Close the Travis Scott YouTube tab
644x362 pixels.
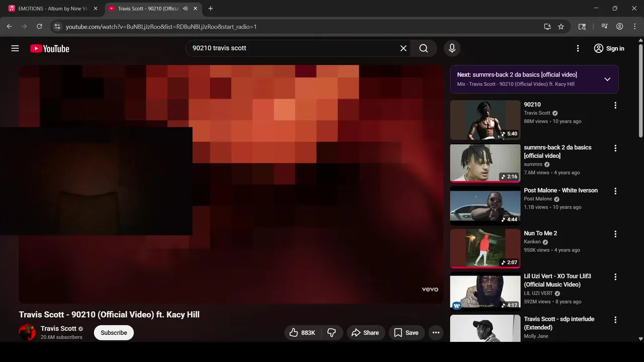(x=196, y=9)
